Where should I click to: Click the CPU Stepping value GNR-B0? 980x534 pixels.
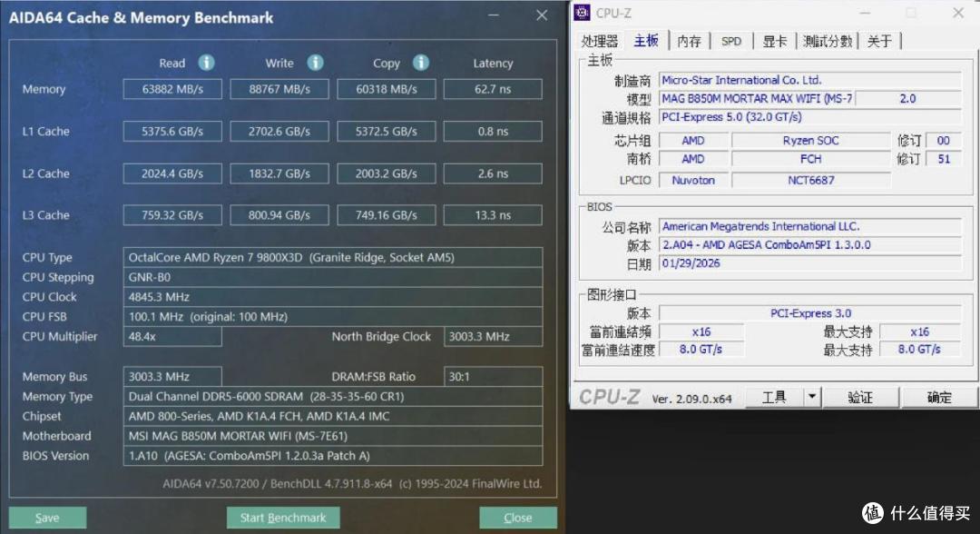pyautogui.click(x=333, y=277)
